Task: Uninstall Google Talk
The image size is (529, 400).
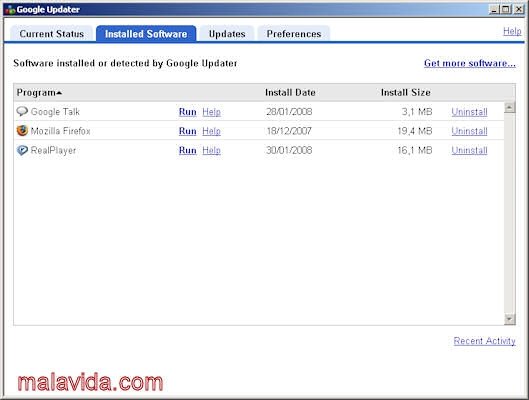Action: pyautogui.click(x=469, y=112)
